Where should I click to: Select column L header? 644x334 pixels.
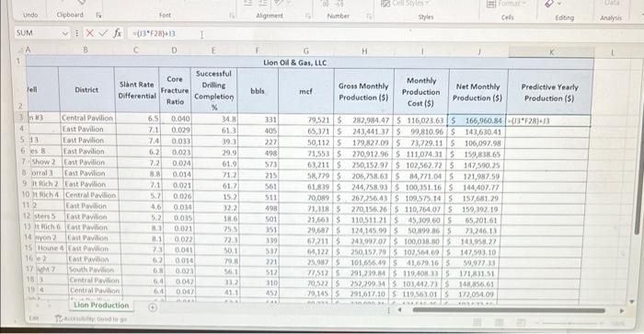pyautogui.click(x=613, y=52)
